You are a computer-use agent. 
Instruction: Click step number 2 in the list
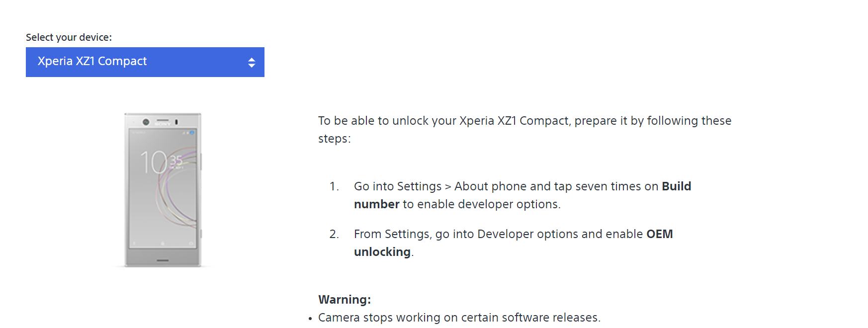tap(334, 234)
